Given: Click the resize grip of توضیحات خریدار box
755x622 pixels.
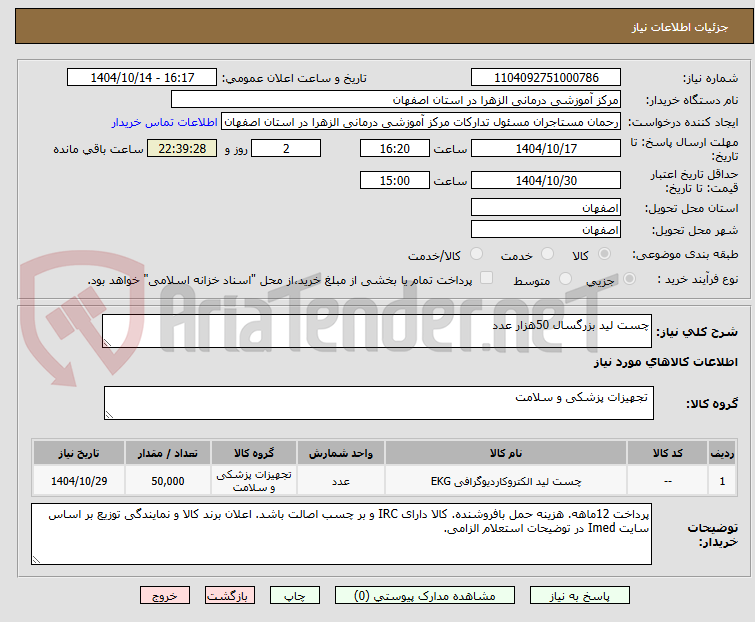Looking at the screenshot, I should pyautogui.click(x=36, y=559).
